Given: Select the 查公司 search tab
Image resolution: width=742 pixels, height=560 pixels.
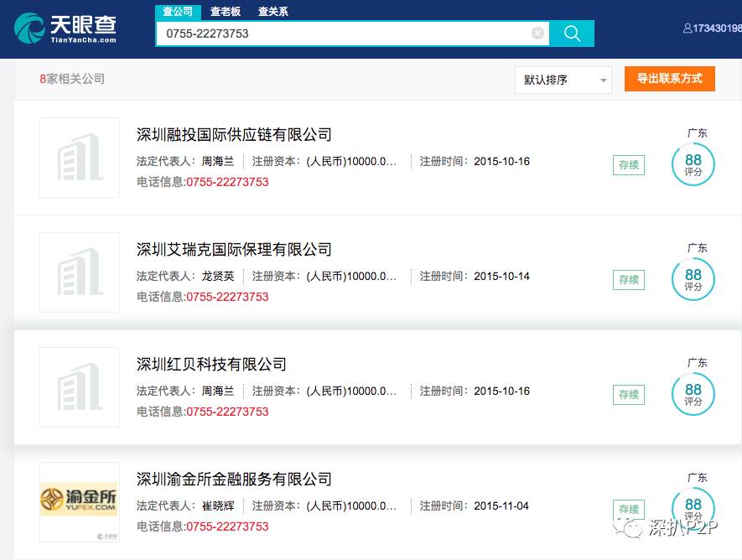Looking at the screenshot, I should 178,12.
